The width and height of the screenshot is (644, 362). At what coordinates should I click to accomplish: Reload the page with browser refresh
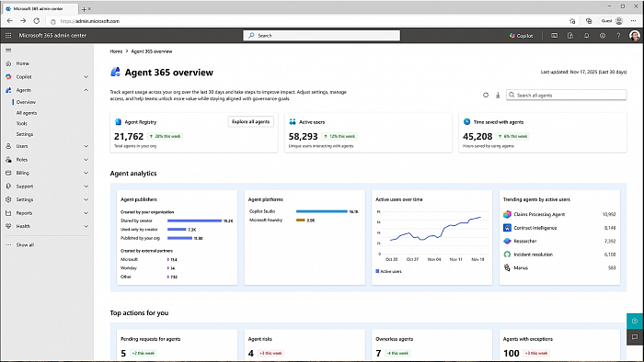pyautogui.click(x=37, y=21)
